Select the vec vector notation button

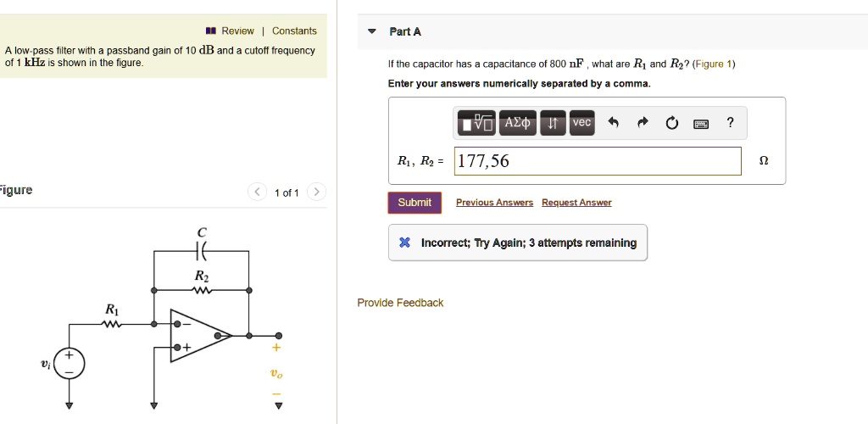[581, 122]
